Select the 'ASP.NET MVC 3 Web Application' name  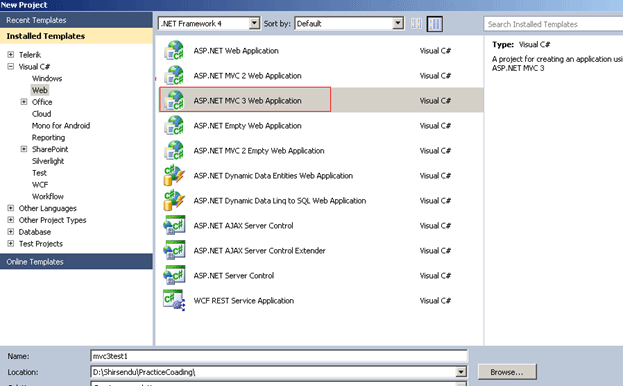pos(247,101)
